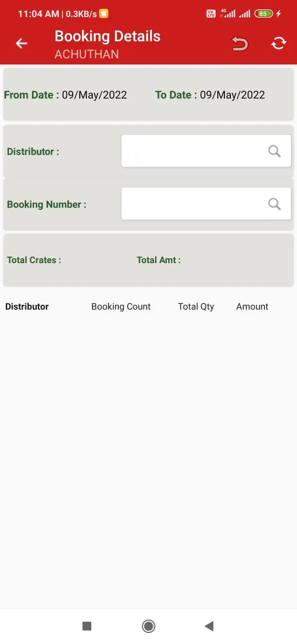This screenshot has width=297, height=644.
Task: Tap the Total Crates label
Action: click(34, 260)
